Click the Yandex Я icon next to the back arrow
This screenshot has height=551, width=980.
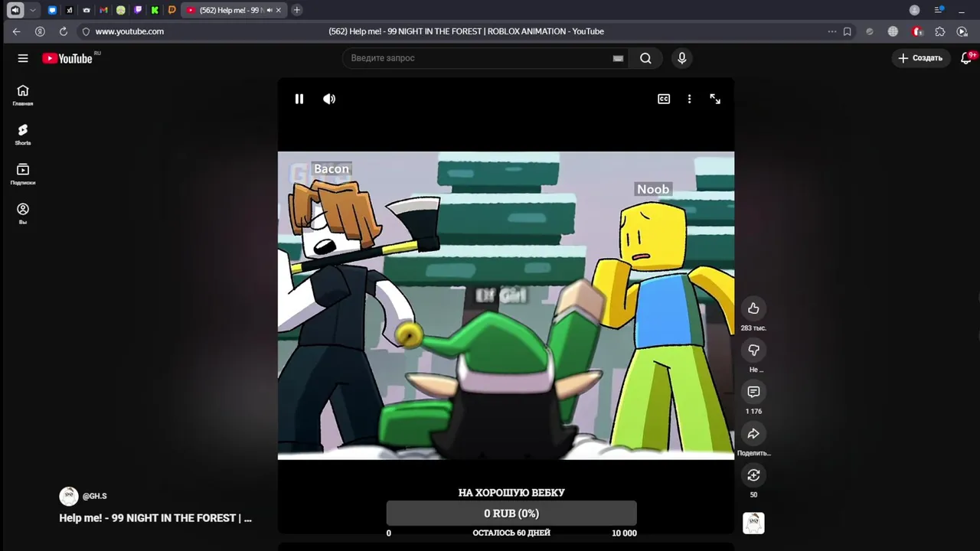tap(40, 31)
